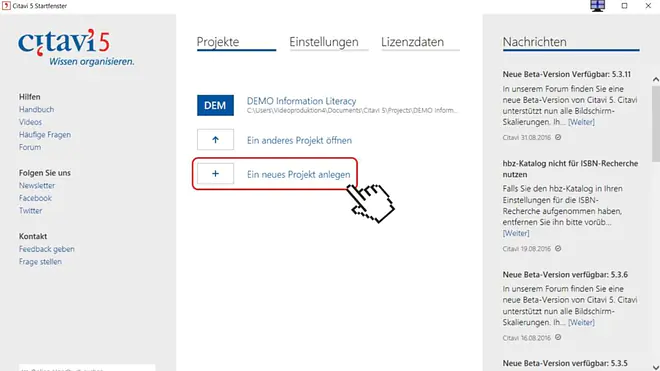Open the Forum link
660x371 pixels.
click(30, 147)
